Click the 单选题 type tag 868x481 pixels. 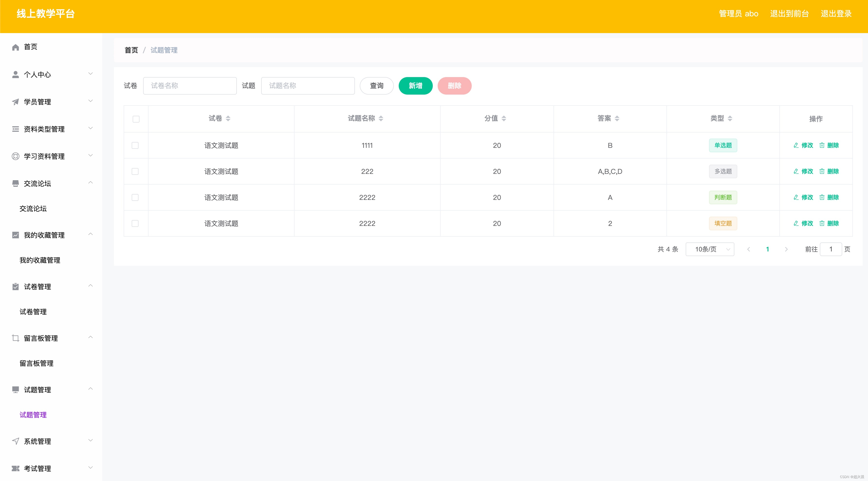(x=723, y=145)
